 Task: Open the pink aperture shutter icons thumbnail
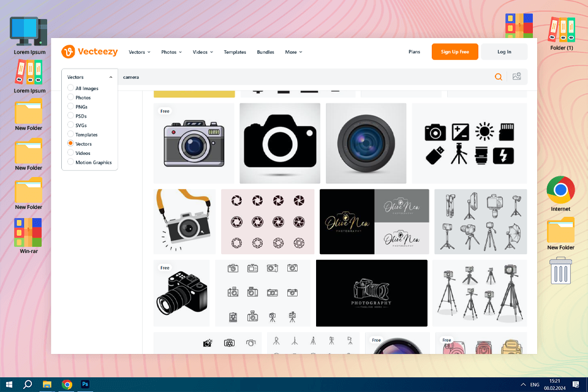click(268, 222)
